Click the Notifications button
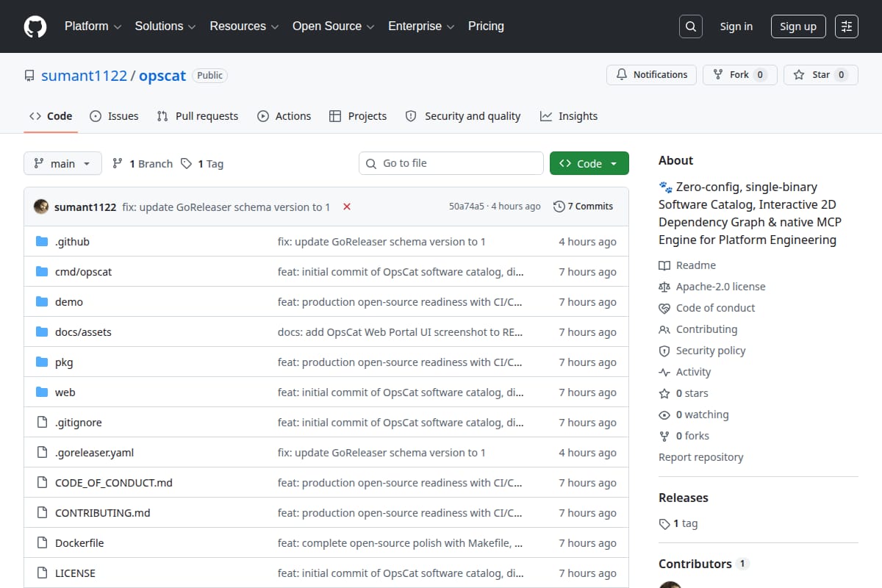 click(651, 75)
